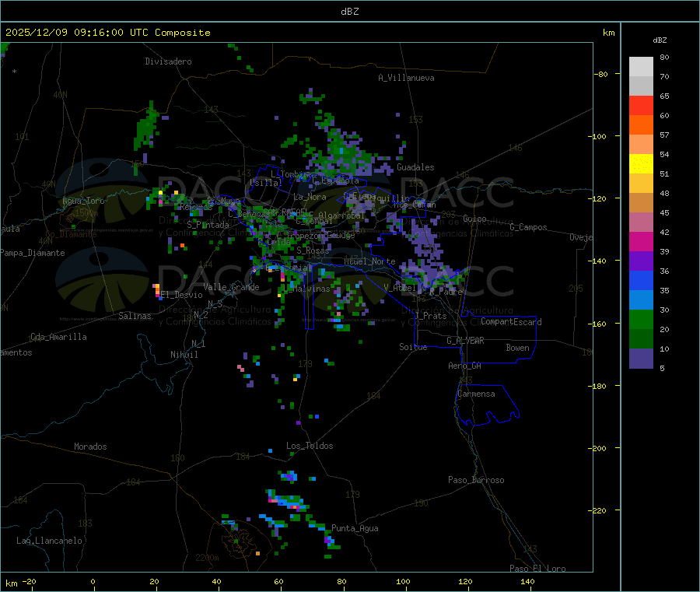
Task: Click the yellow 51-54 dBZ legend swatch
Action: 641,164
